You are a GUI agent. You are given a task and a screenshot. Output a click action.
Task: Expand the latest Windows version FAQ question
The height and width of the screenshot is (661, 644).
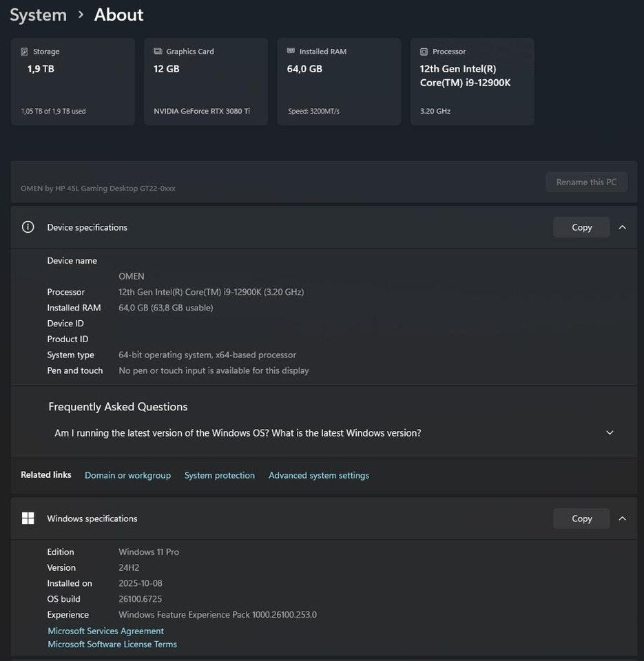609,433
